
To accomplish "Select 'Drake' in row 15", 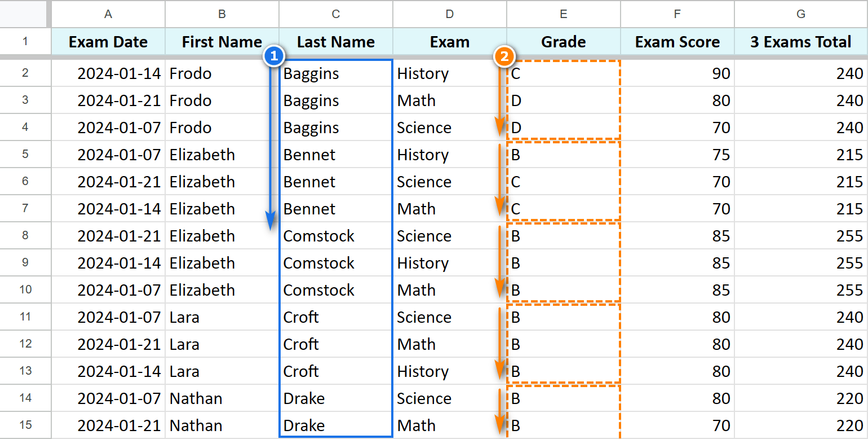I will [336, 425].
